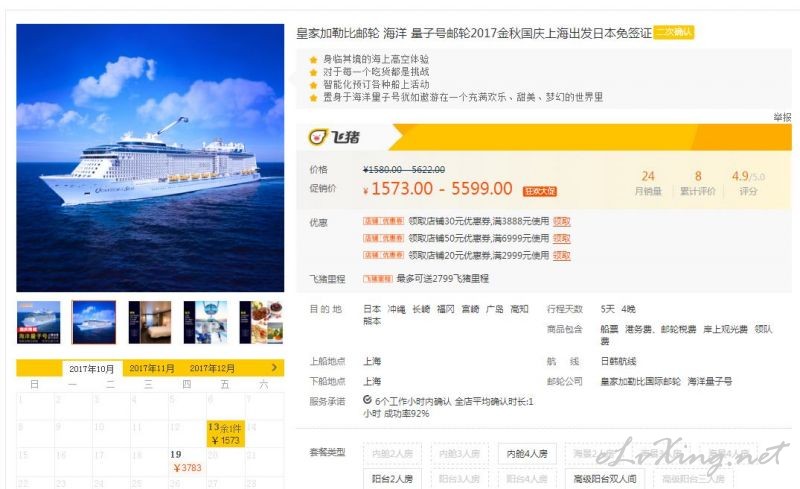Open the 累计评价 review count

[697, 183]
